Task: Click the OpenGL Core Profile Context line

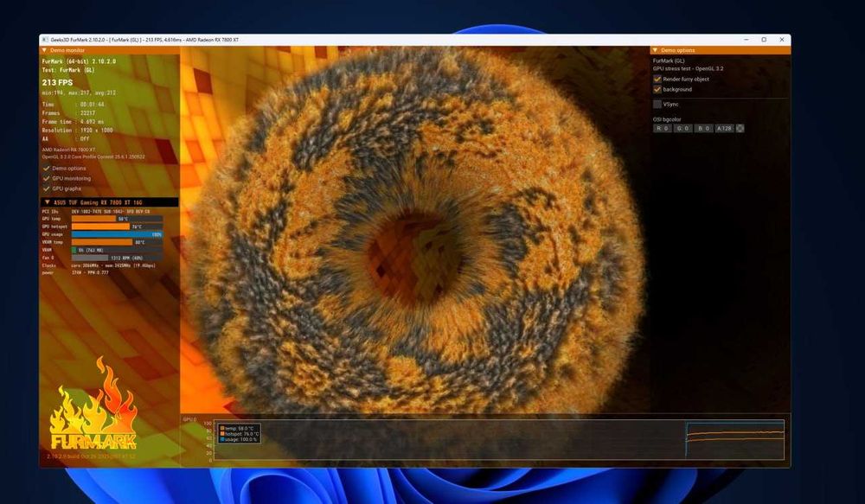Action: pos(93,157)
